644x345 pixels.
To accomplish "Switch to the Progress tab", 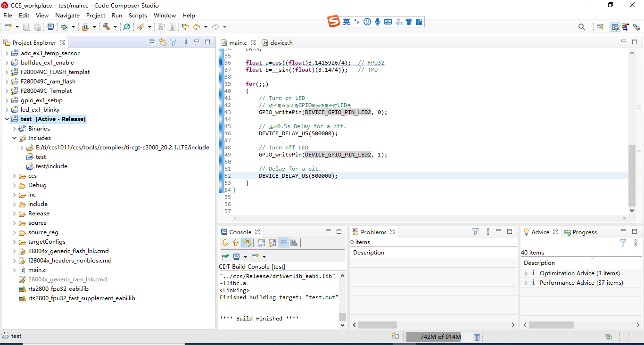I will point(580,232).
